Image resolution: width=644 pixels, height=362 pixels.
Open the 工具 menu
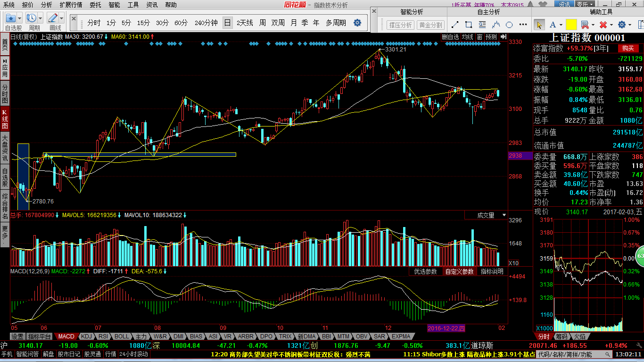[133, 5]
